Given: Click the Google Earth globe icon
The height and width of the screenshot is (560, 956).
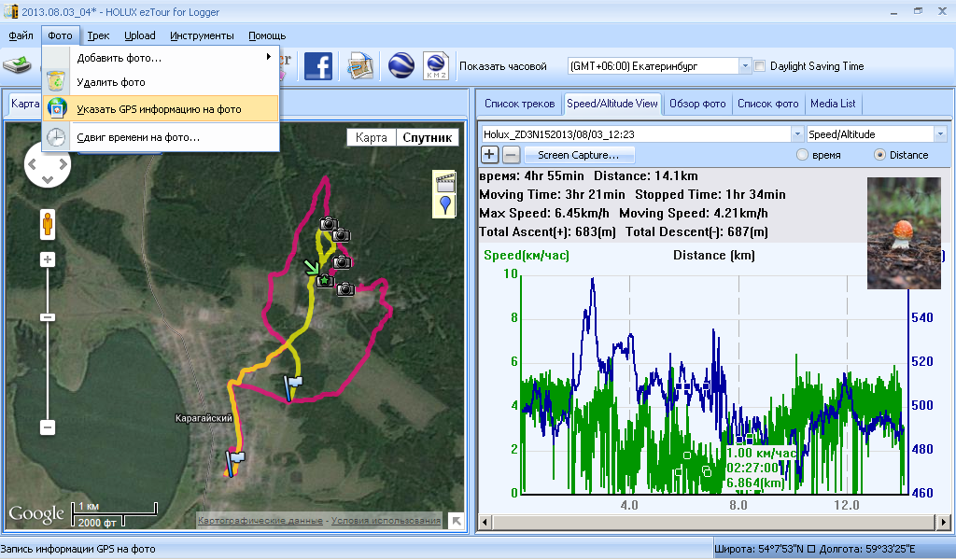Looking at the screenshot, I should (x=401, y=66).
